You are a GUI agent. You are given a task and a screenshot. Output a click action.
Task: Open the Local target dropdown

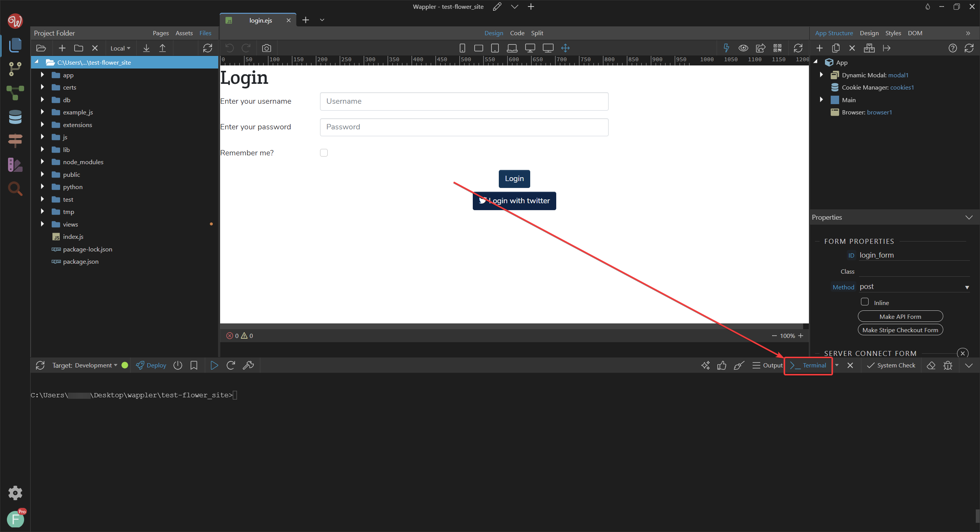pyautogui.click(x=120, y=48)
